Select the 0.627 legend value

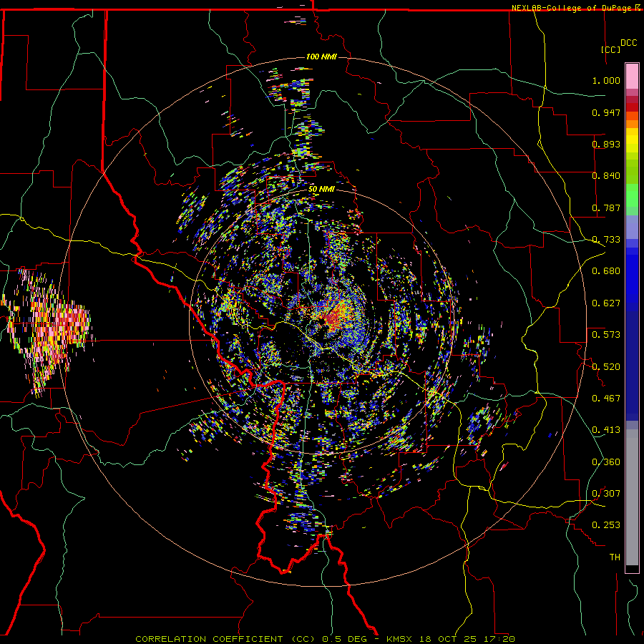point(606,303)
